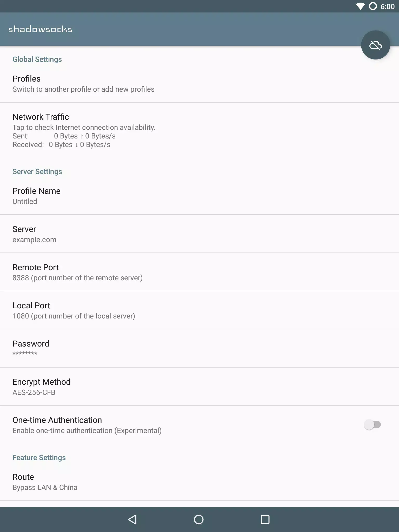Screen dimensions: 399x532
Task: Tap Network Traffic to check Internet availability
Action: pyautogui.click(x=104, y=130)
